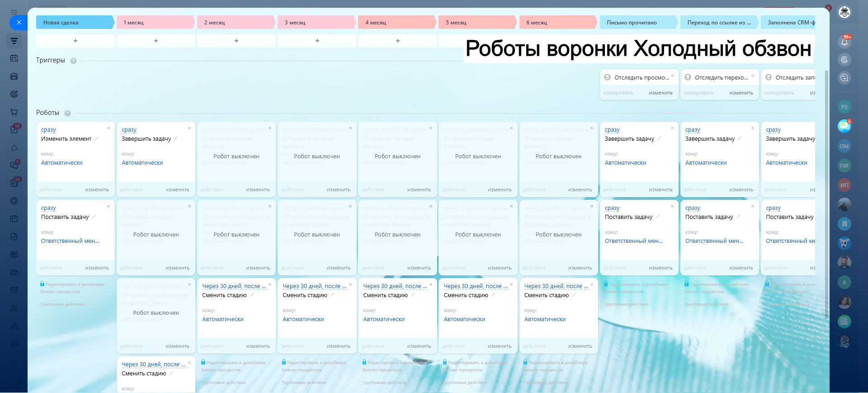868x393 pixels.
Task: Open the 6 месяц Через 30 дней delay
Action: tap(556, 286)
